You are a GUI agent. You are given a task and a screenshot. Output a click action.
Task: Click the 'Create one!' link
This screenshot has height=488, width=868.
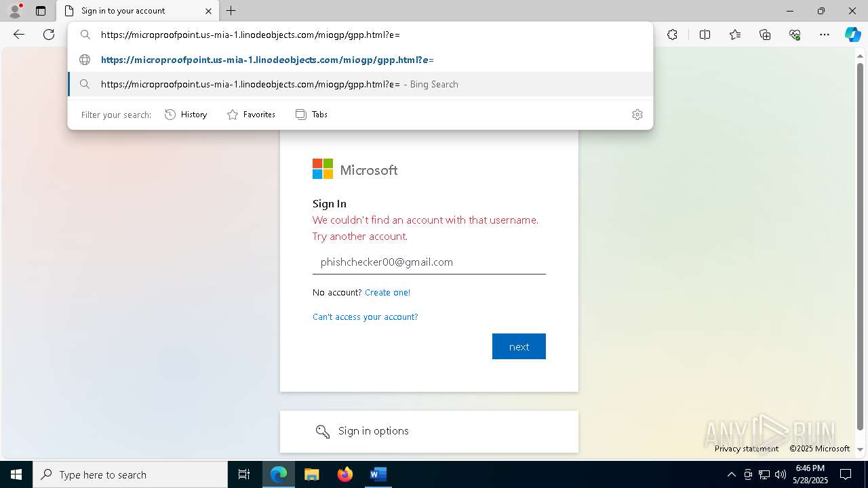387,293
